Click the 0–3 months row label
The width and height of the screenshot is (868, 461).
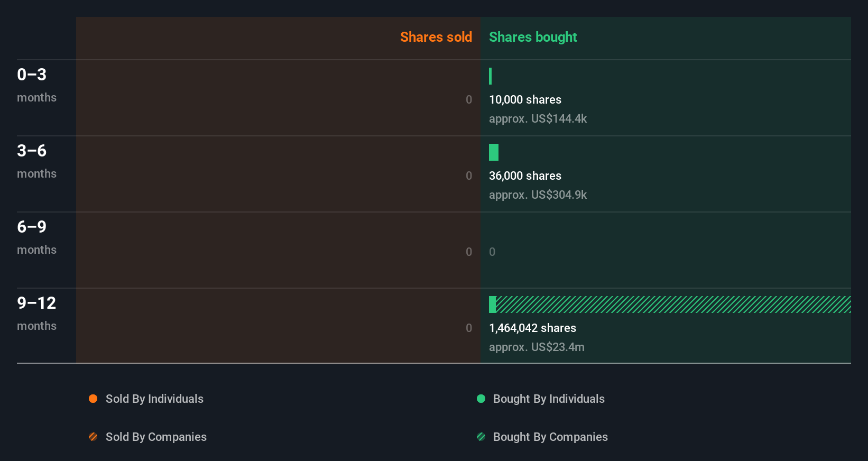point(36,85)
